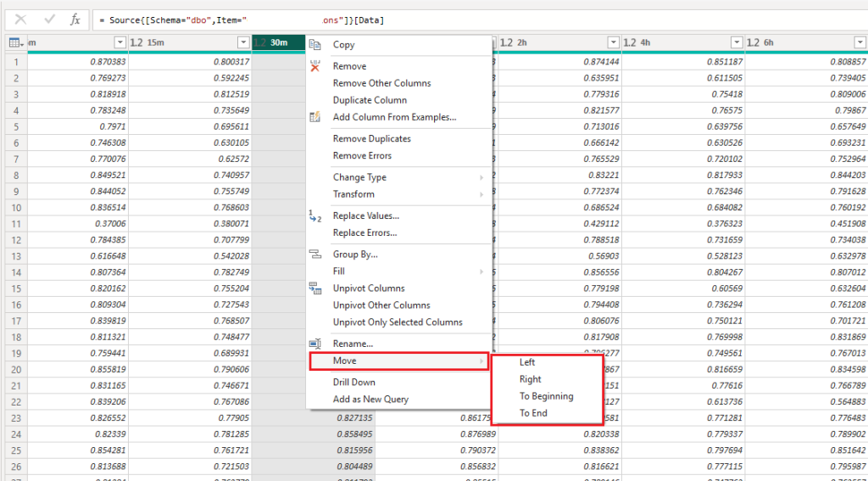Move column To Beginning

[547, 396]
